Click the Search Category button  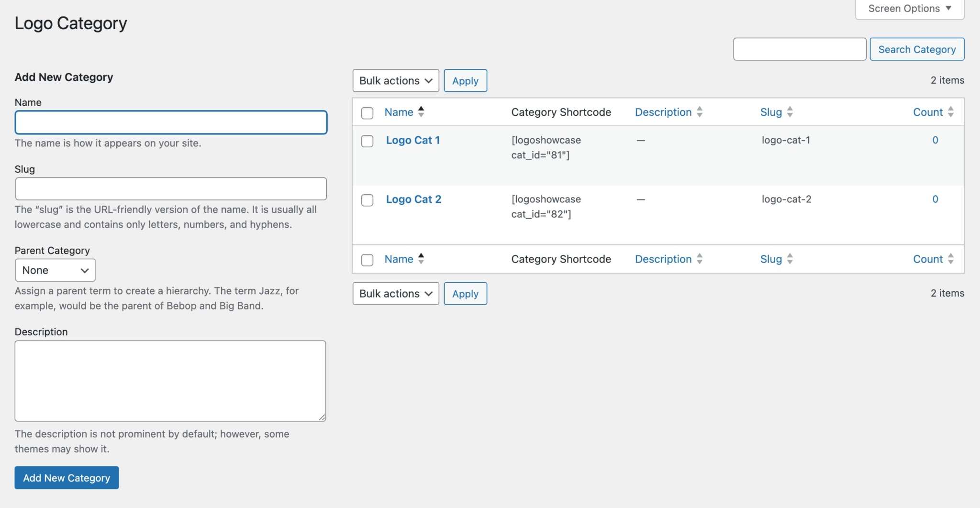pyautogui.click(x=917, y=49)
